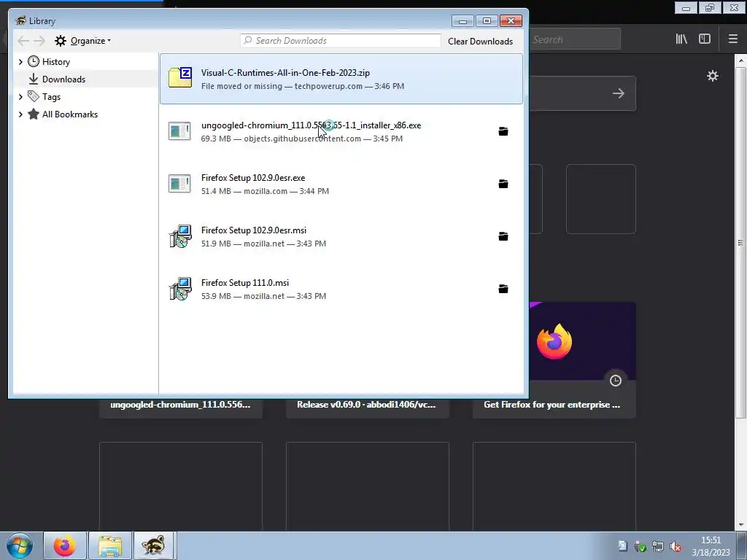Screen dimensions: 747x560
Task: Click the zip file icon of Visual-C-Runtimes download
Action: [x=180, y=77]
